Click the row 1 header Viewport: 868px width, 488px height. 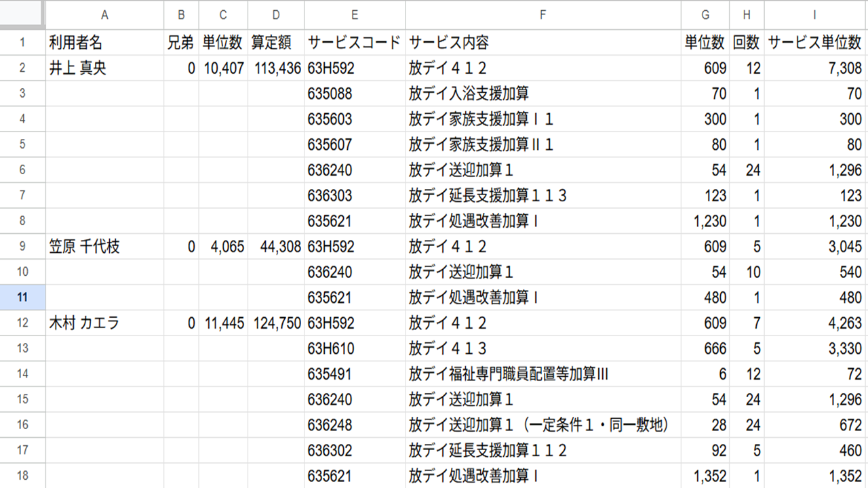[22, 43]
